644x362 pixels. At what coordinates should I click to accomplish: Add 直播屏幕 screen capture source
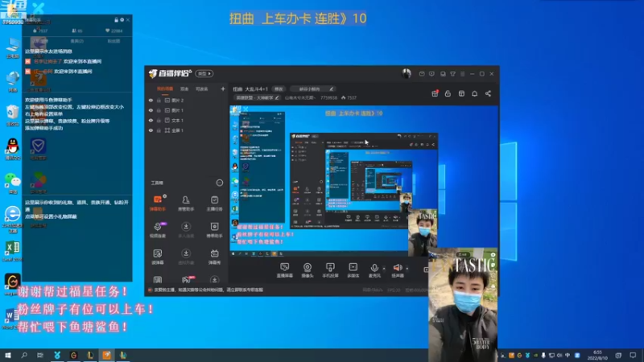(x=285, y=270)
